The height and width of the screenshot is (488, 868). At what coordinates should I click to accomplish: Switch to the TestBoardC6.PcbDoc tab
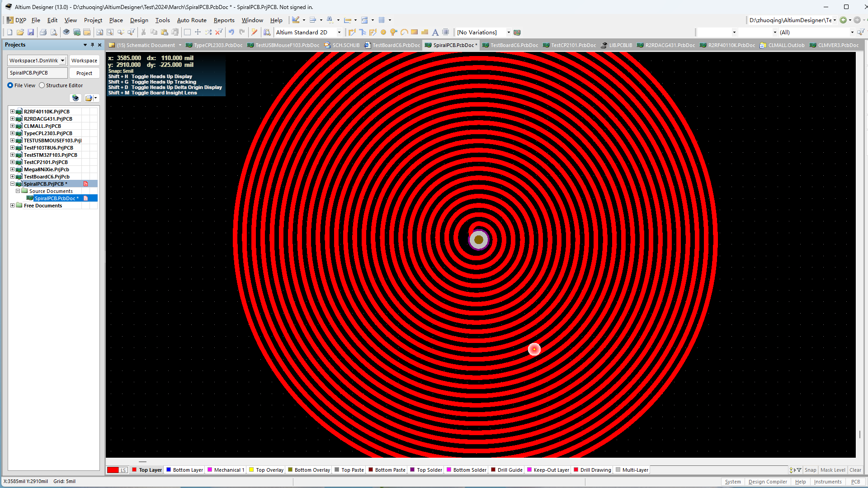[514, 45]
